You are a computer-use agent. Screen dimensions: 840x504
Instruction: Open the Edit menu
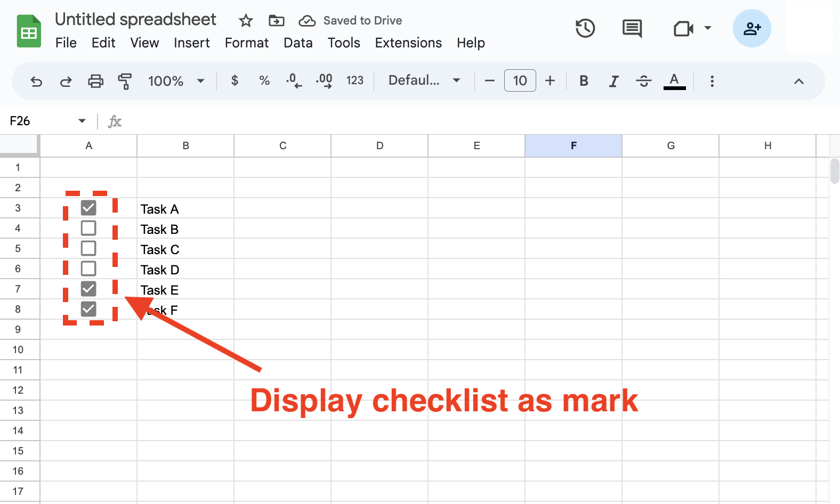(x=103, y=43)
